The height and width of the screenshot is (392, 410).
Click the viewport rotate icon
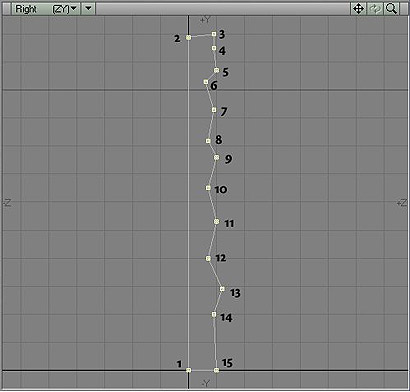375,9
